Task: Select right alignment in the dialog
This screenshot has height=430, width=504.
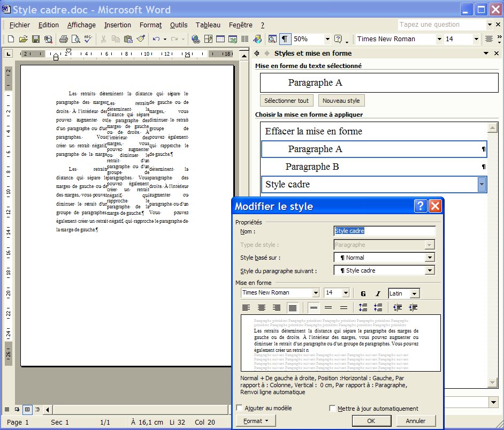Action: click(x=277, y=307)
